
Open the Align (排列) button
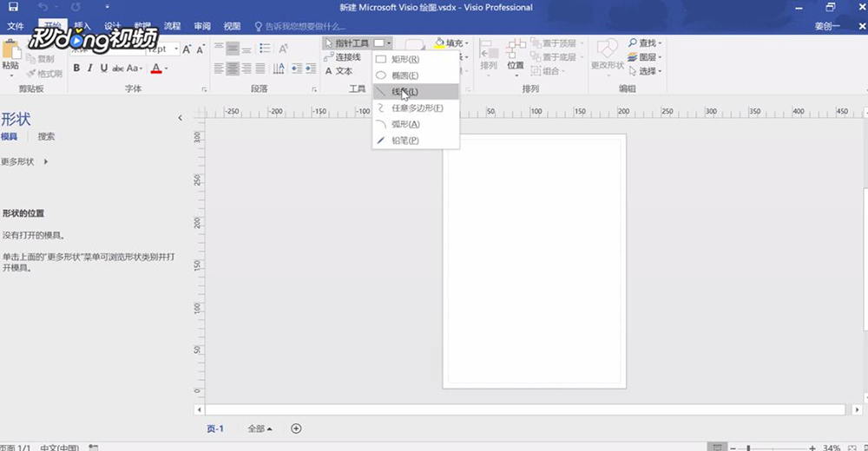tap(489, 57)
